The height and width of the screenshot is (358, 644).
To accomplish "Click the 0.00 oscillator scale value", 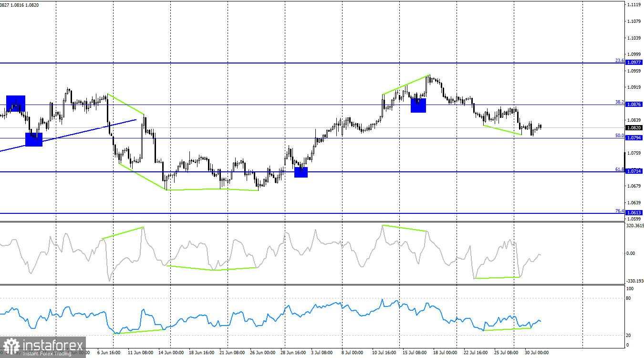I will coord(631,253).
